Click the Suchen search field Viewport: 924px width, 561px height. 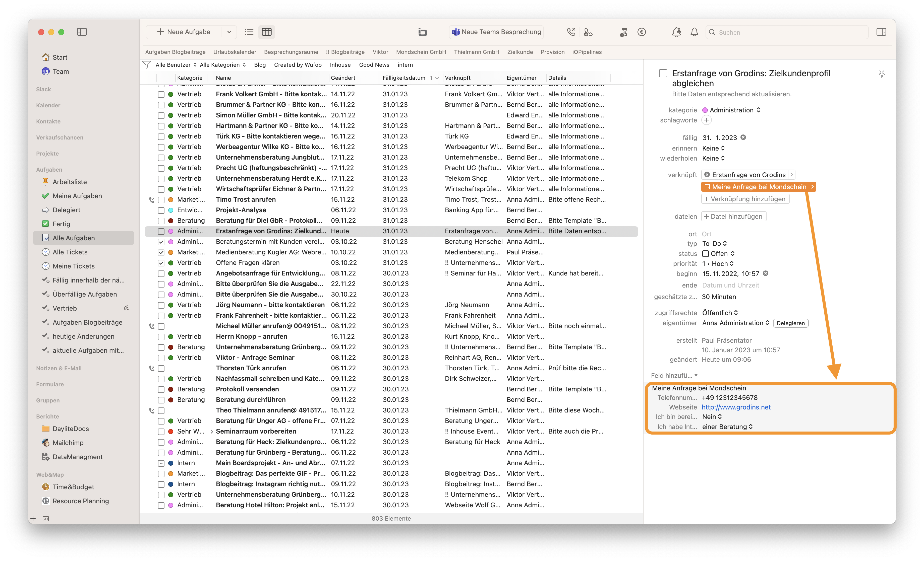(x=787, y=32)
